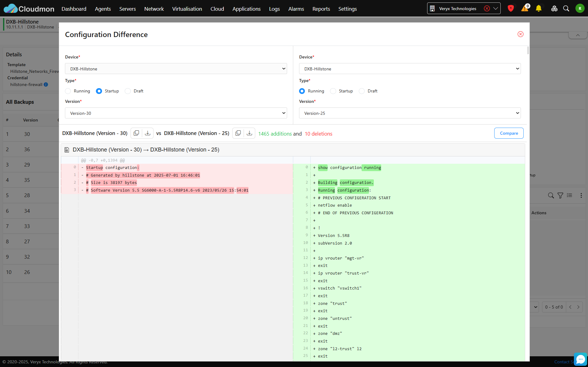Click the building icon in organization selector

[x=432, y=9]
